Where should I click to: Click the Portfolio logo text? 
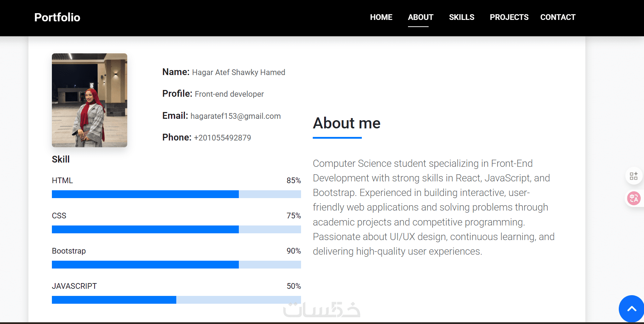(57, 17)
